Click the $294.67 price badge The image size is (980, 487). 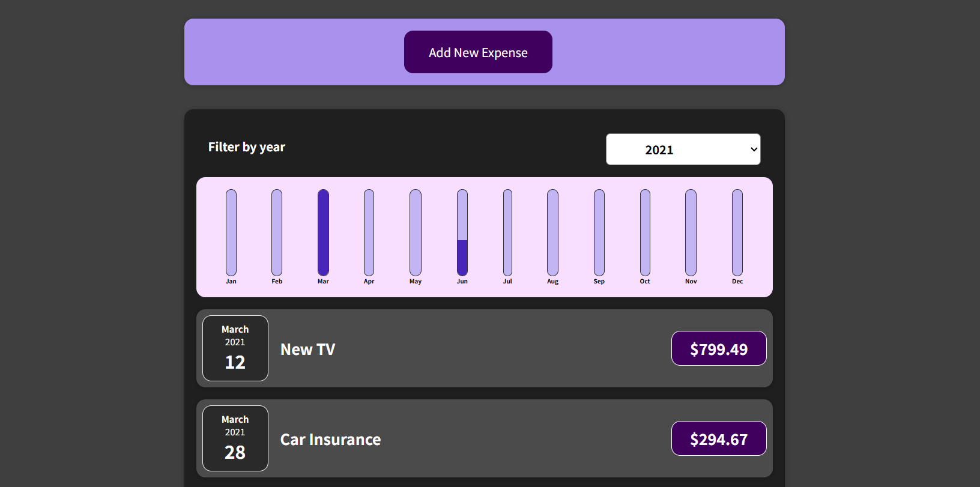(x=719, y=439)
